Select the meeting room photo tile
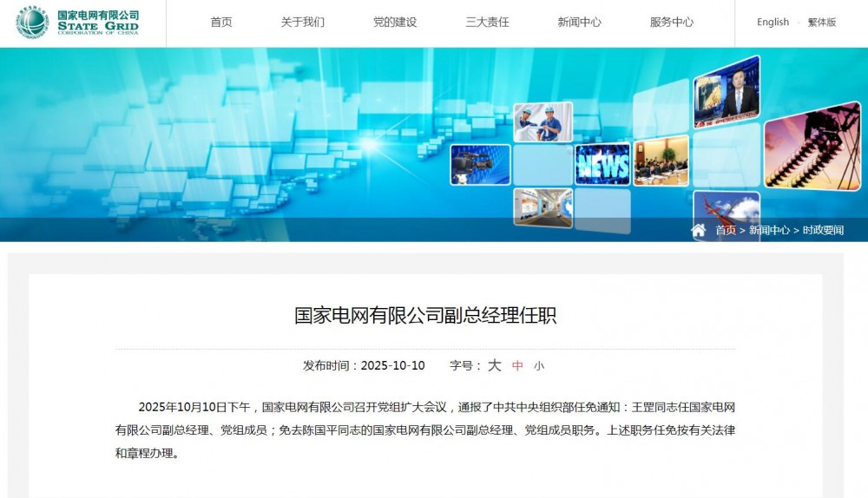 [661, 161]
